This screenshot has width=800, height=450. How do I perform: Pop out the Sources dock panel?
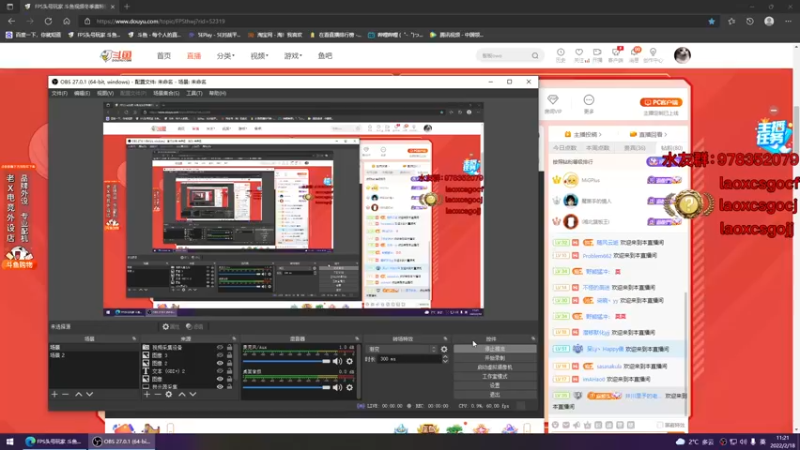234,339
